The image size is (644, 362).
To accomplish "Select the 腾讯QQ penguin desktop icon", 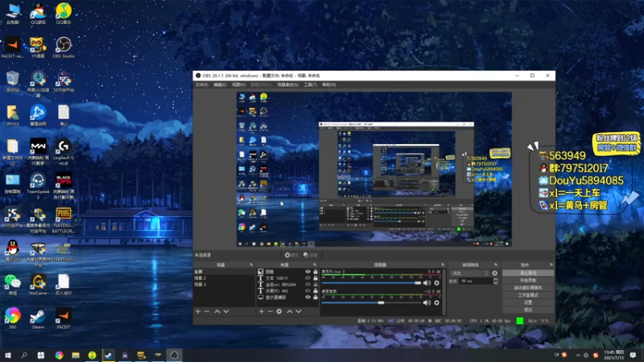I will [13, 251].
